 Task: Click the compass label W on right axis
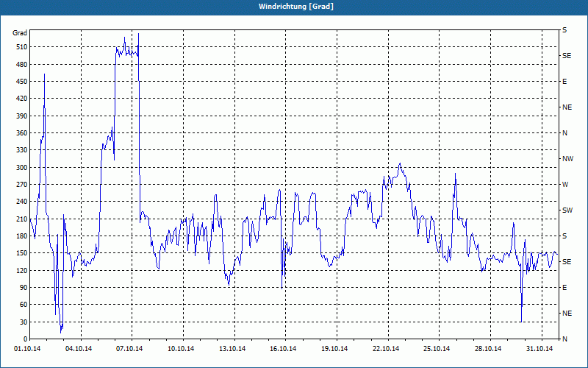click(565, 185)
